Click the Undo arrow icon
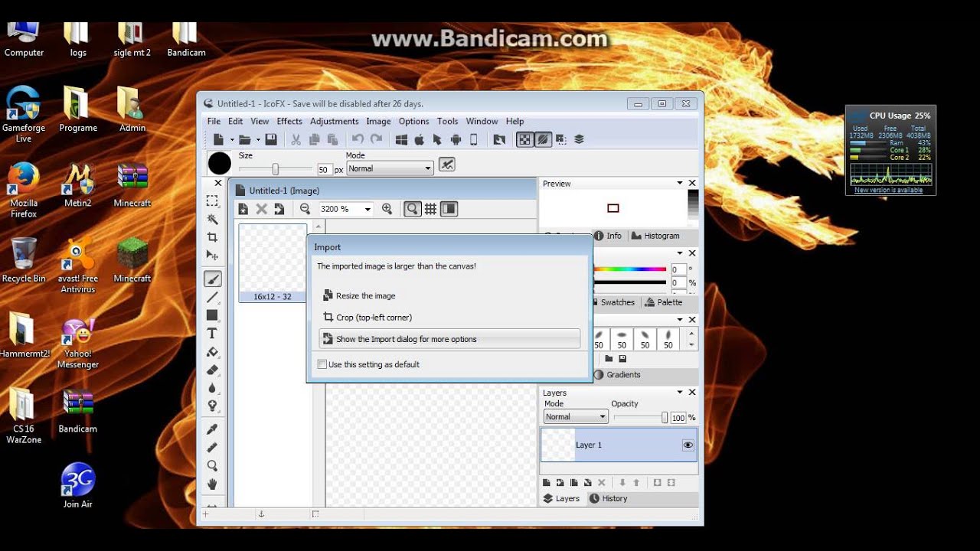 [358, 139]
